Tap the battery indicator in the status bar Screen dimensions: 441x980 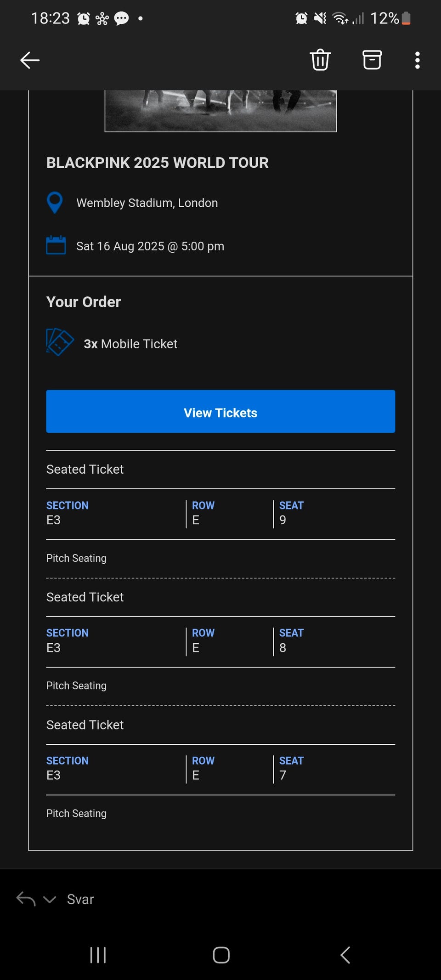[x=406, y=18]
